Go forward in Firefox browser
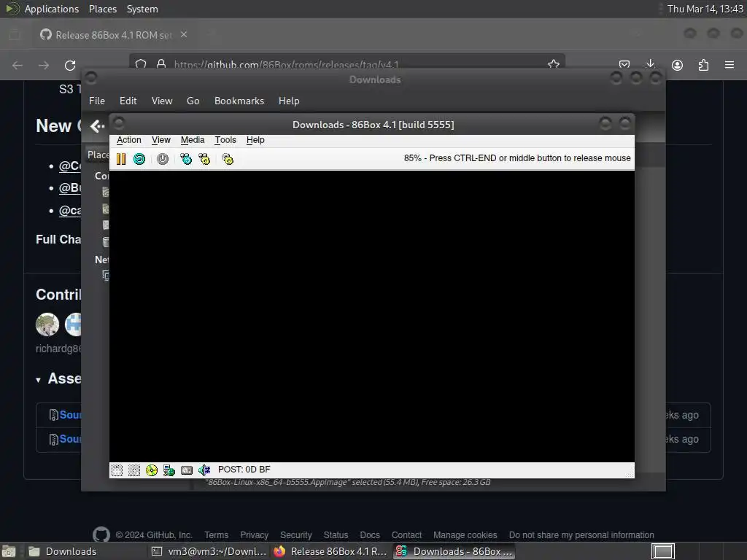Screen dimensions: 747x560 click(43, 65)
